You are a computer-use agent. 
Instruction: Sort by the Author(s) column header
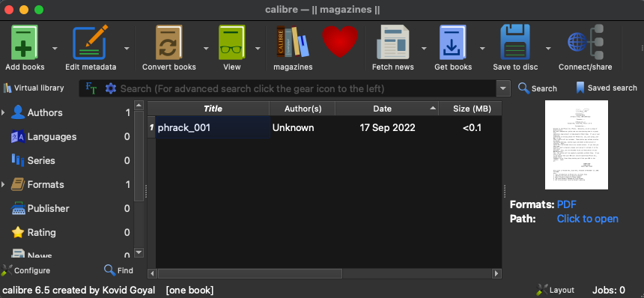[303, 109]
